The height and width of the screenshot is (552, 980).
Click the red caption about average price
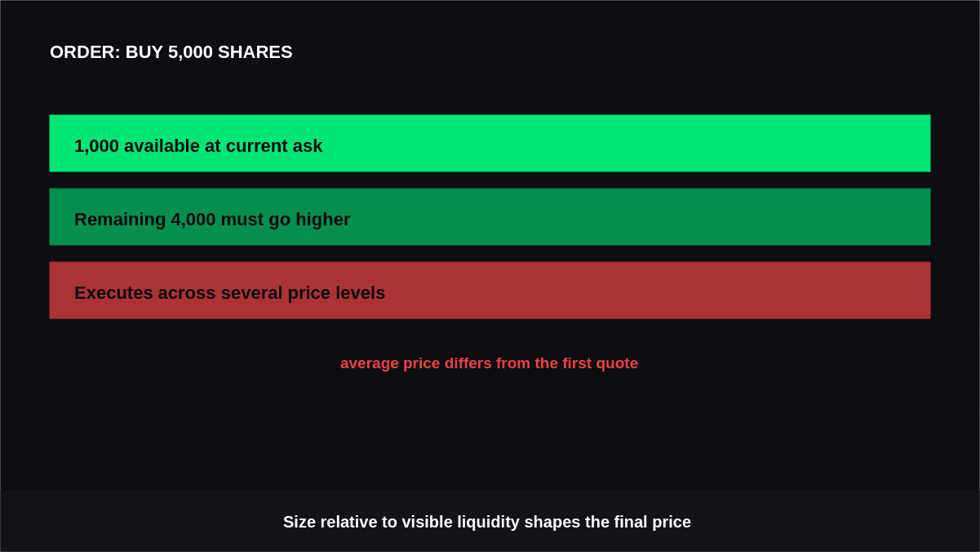point(489,363)
